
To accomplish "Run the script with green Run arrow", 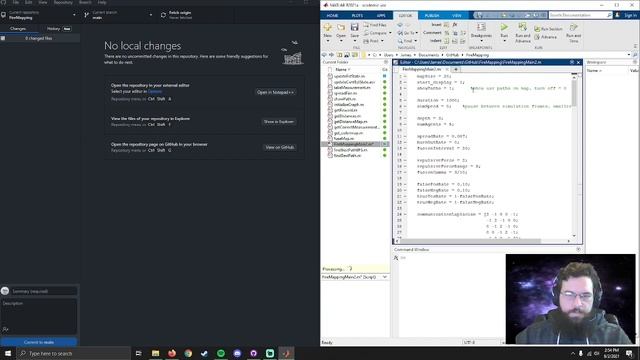I will 504,27.
